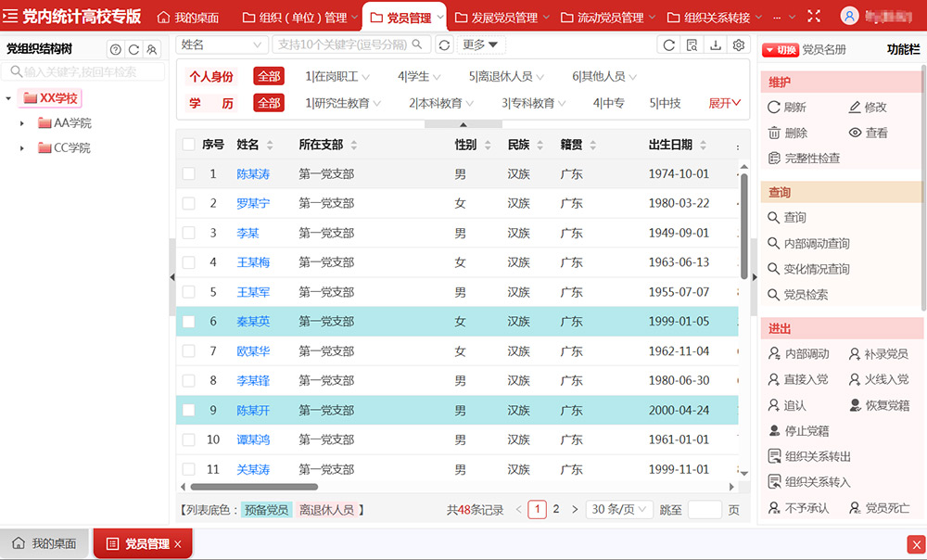The width and height of the screenshot is (927, 560).
Task: Open the 1|在岗职工 filter dropdown
Action: (x=337, y=76)
